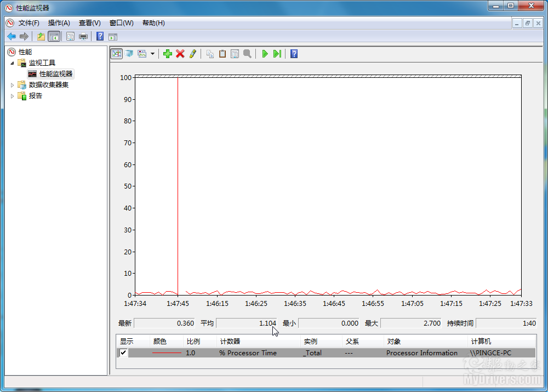Toggle the Show/Hide Console Tree button
Image resolution: width=548 pixels, height=392 pixels.
click(54, 37)
